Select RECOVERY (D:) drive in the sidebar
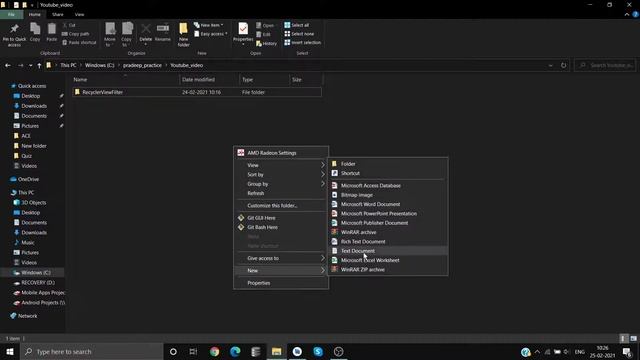The width and height of the screenshot is (640, 360). [38, 282]
